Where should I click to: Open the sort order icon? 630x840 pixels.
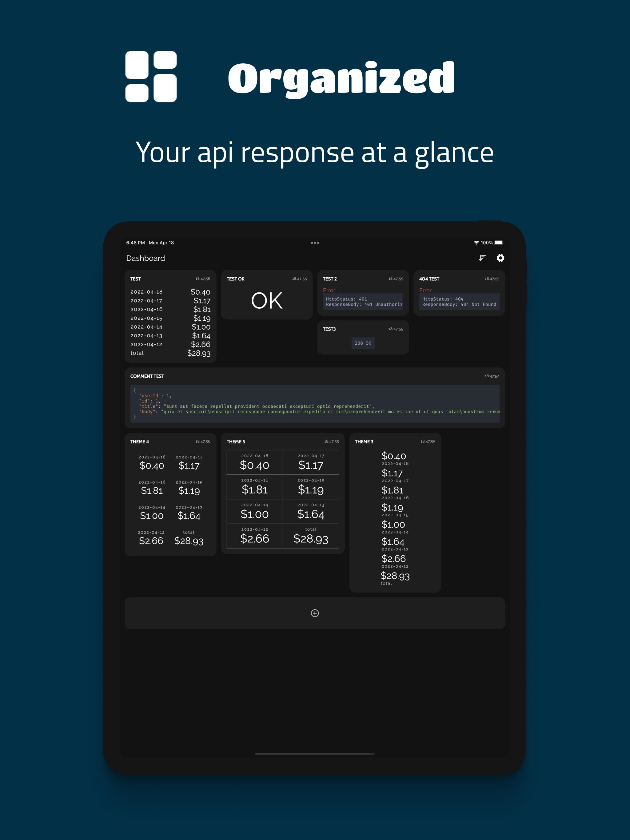tap(482, 258)
